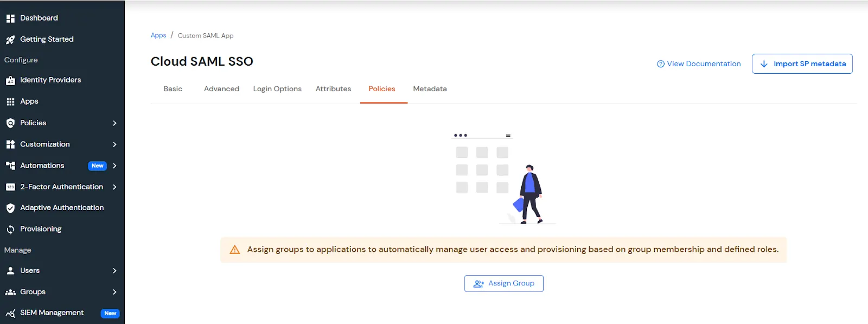Click the Custom SAML App breadcrumb text
The image size is (868, 324).
[x=206, y=36]
